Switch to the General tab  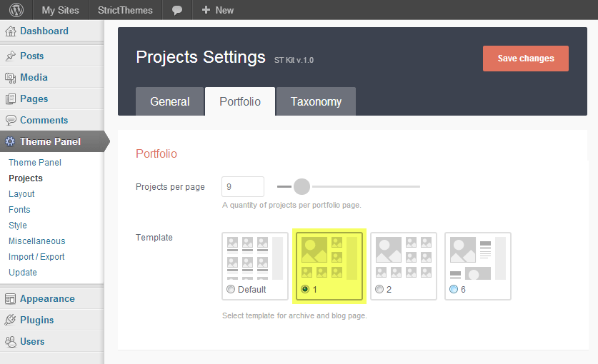(170, 101)
